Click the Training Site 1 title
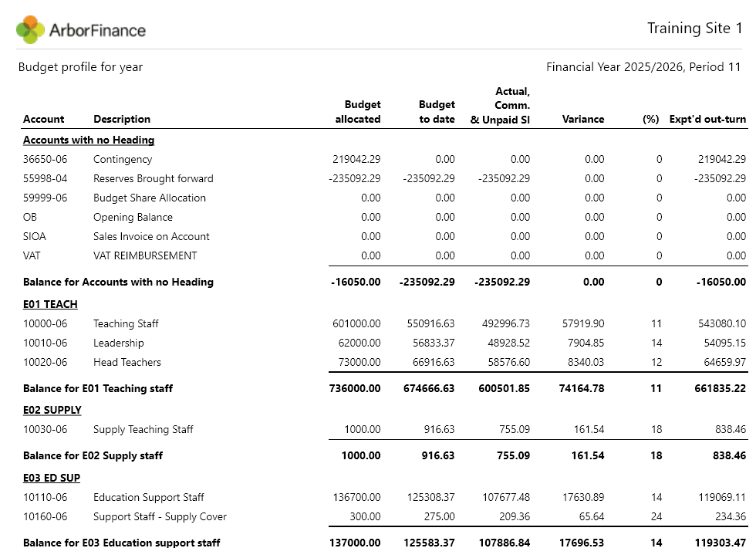 [694, 28]
